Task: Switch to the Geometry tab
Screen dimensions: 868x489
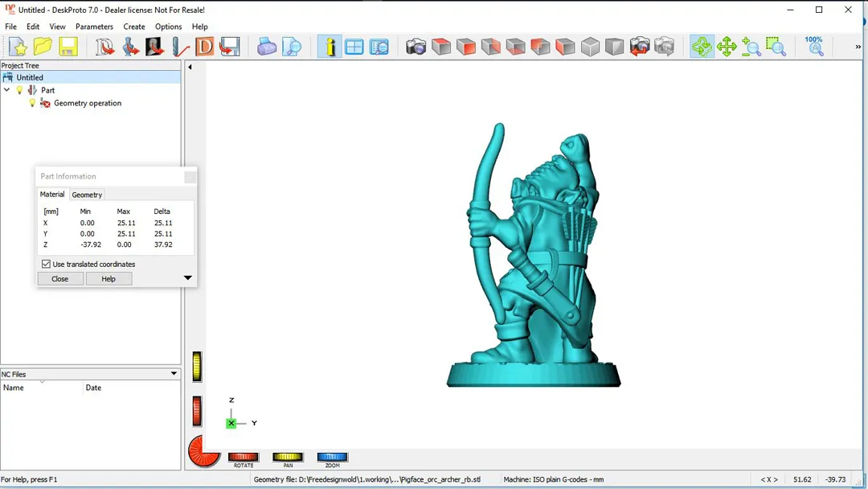Action: tap(87, 195)
